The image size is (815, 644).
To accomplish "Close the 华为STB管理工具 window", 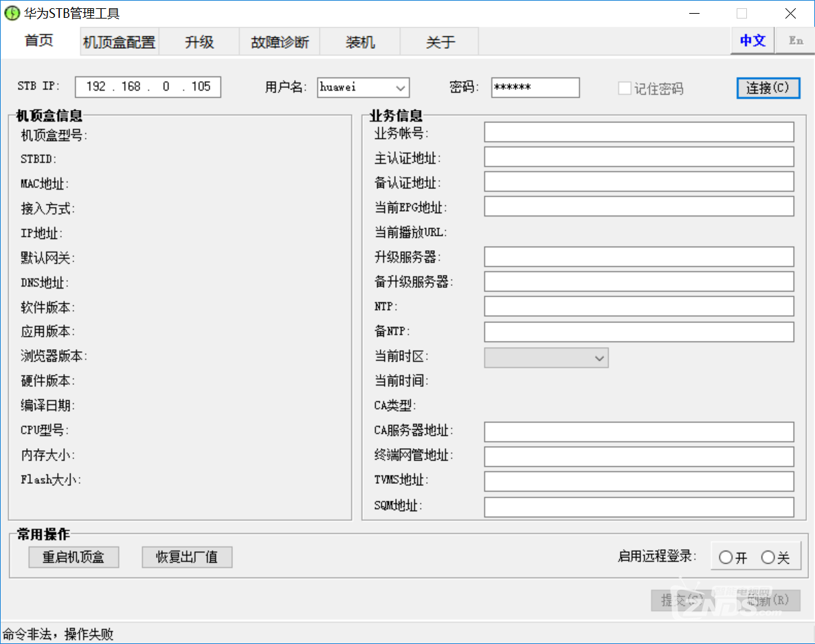I will tap(790, 14).
